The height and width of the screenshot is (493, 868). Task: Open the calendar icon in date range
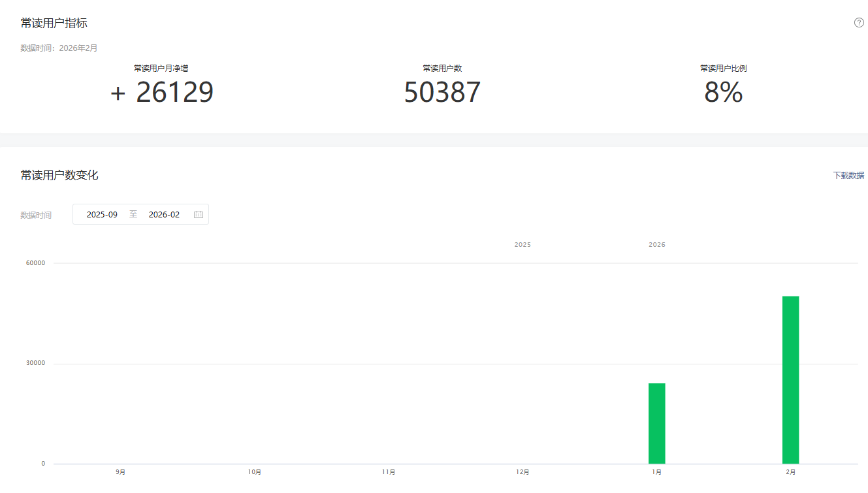click(x=199, y=214)
